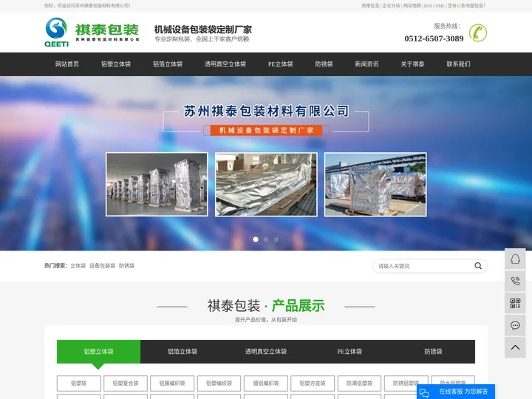Click header slogan 机械设备包装袋定制厂家

[203, 30]
